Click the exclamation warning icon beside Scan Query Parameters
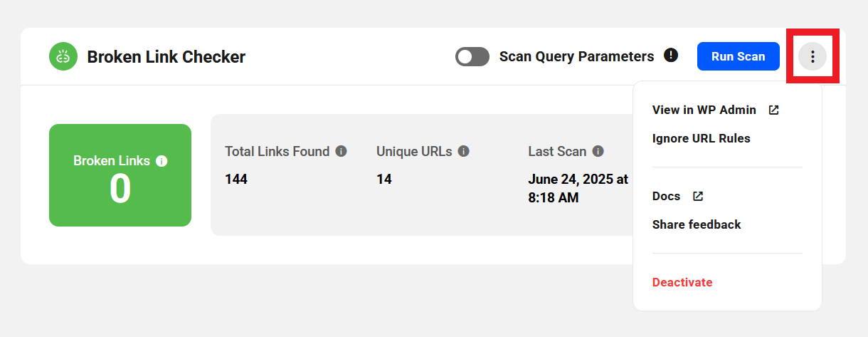Image resolution: width=868 pixels, height=337 pixels. (x=671, y=55)
